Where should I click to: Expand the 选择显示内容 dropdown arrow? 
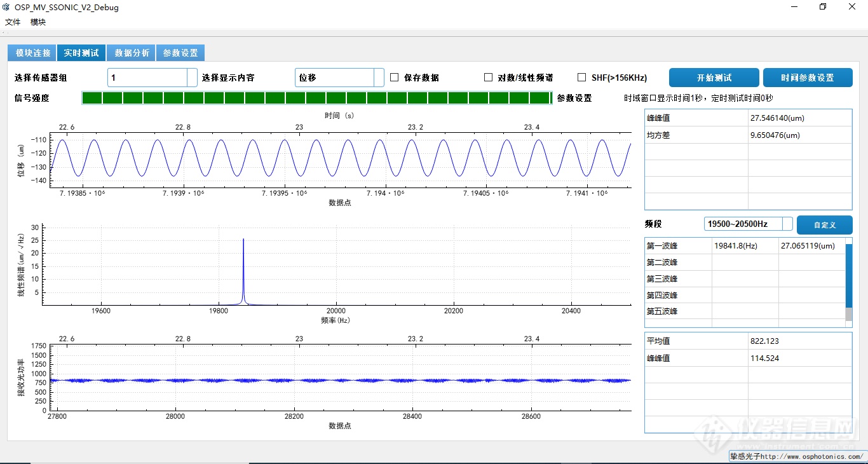379,78
